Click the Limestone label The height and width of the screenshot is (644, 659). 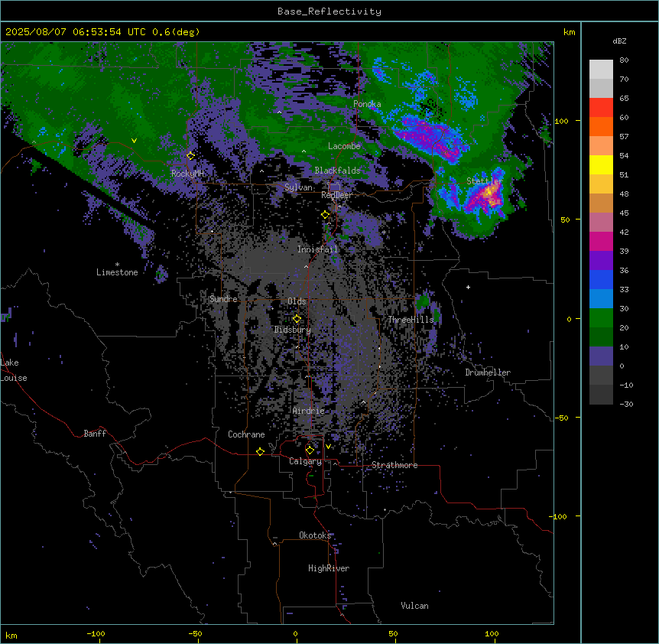coord(117,272)
